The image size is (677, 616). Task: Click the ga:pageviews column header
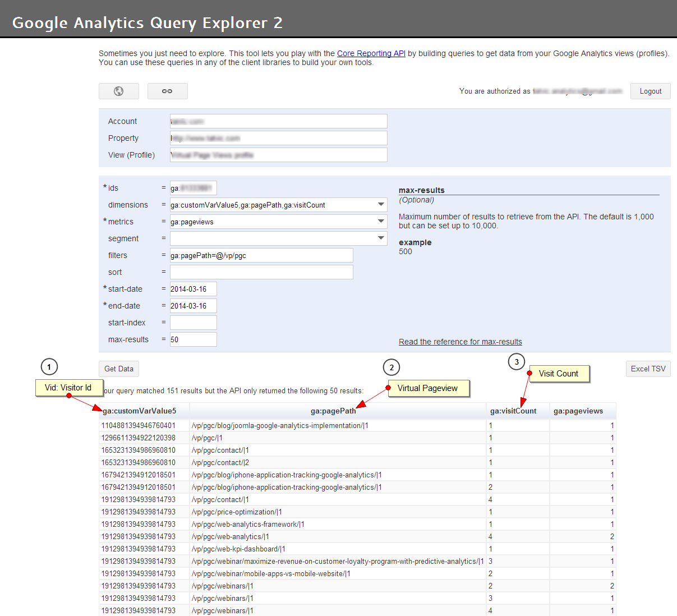(583, 411)
